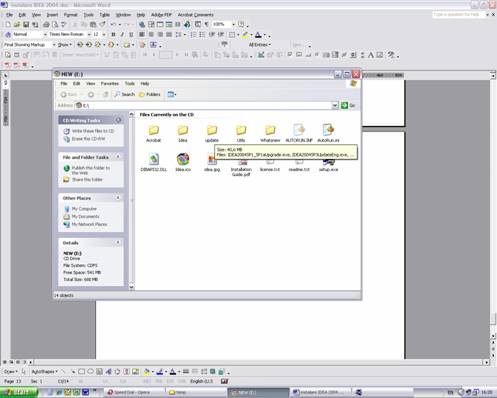Click the Go button beside address bar
The image size is (497, 398).
tap(348, 105)
